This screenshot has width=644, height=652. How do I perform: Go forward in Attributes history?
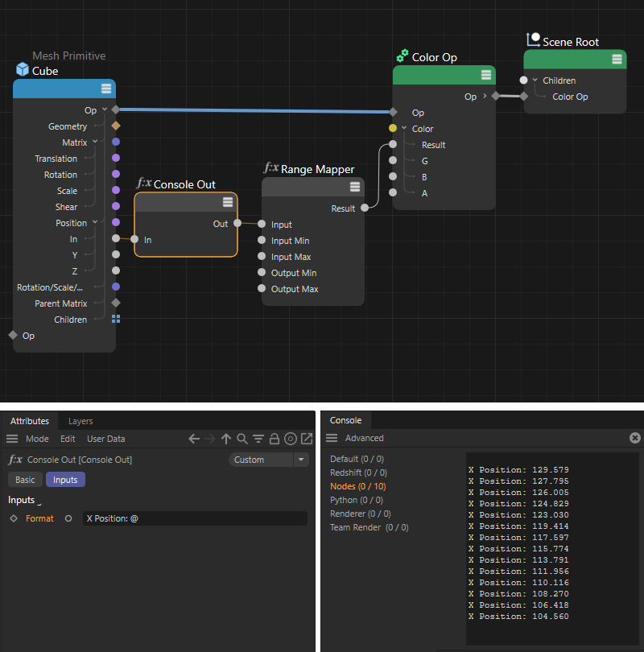[x=210, y=439]
